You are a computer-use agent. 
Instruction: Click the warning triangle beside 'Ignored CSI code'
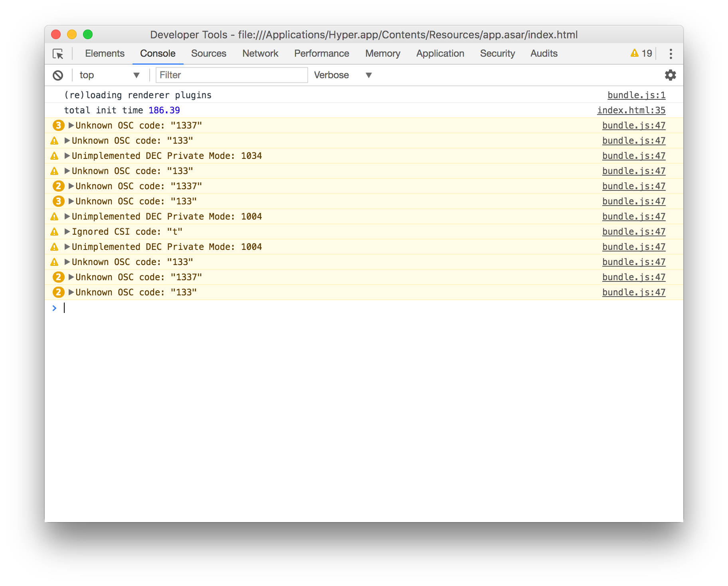pos(55,232)
